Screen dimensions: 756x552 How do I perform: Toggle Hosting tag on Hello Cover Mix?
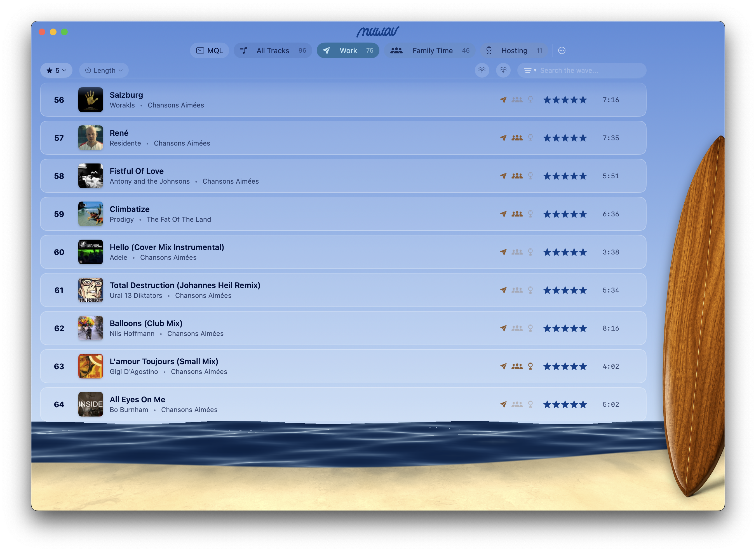coord(530,252)
